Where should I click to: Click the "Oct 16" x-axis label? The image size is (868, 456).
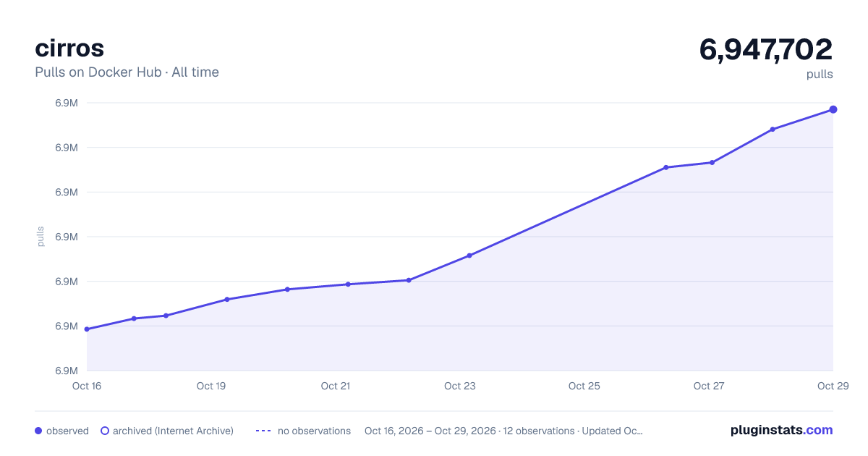point(87,386)
